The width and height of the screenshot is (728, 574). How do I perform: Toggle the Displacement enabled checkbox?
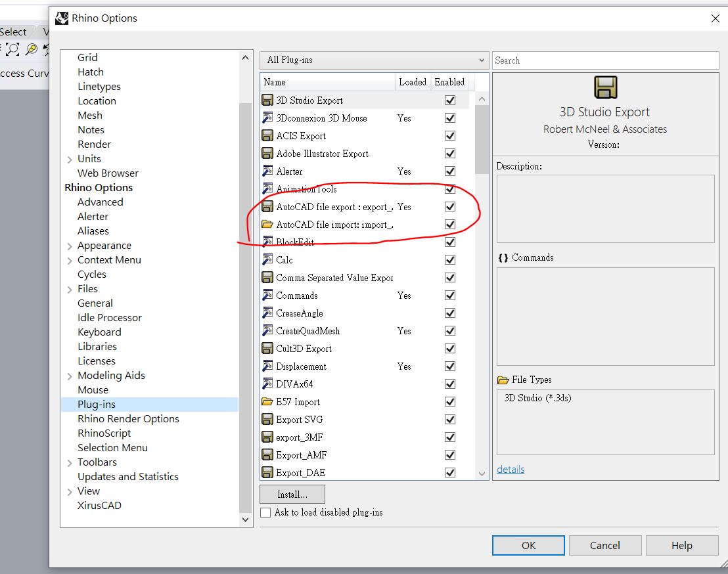click(x=450, y=366)
